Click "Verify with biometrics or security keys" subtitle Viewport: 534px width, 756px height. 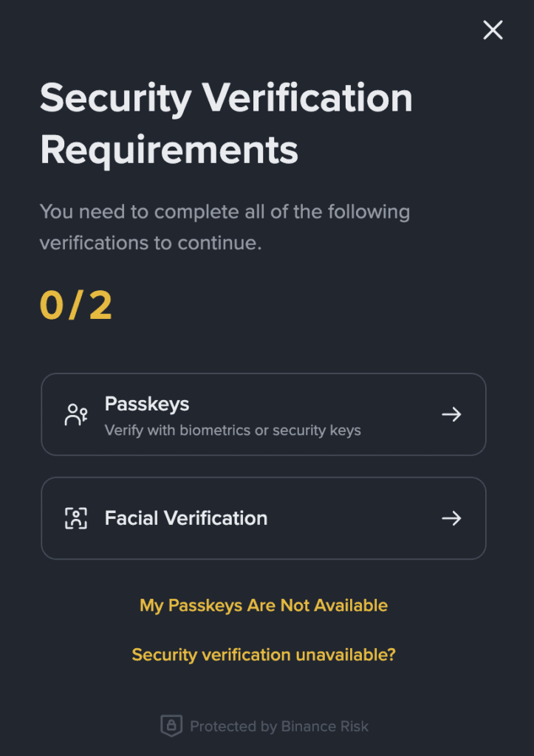tap(233, 430)
